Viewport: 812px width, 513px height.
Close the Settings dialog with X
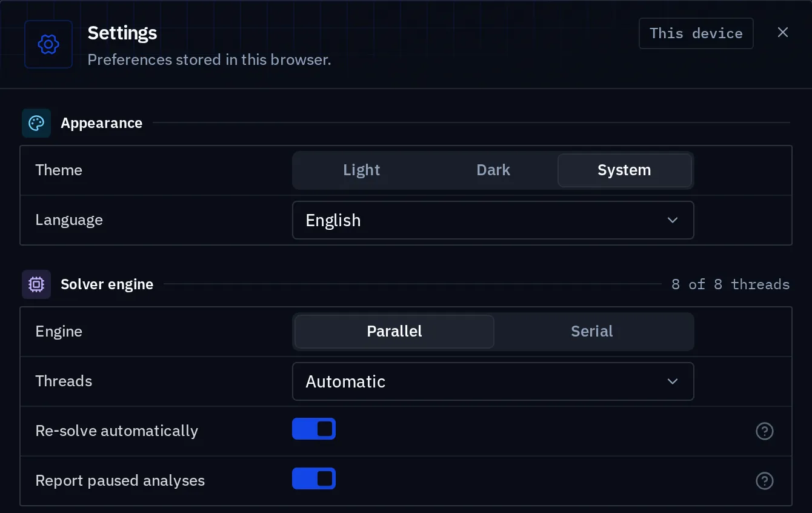(783, 33)
